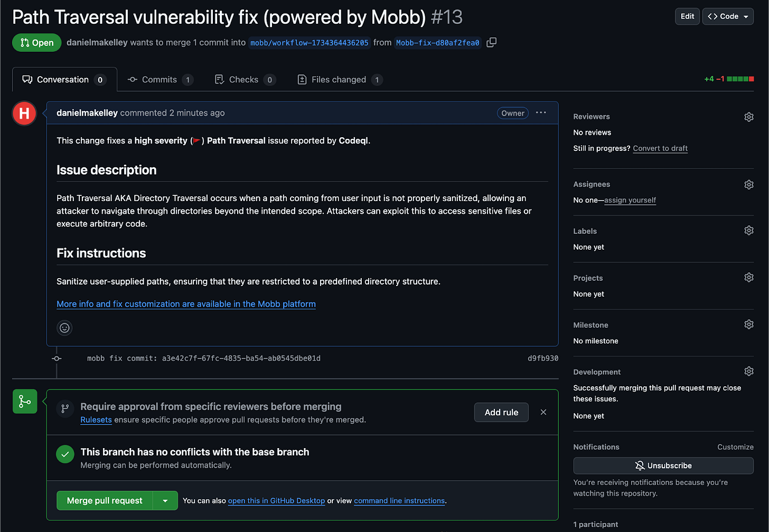Click the Edit title button
The height and width of the screenshot is (532, 769).
[x=687, y=16]
